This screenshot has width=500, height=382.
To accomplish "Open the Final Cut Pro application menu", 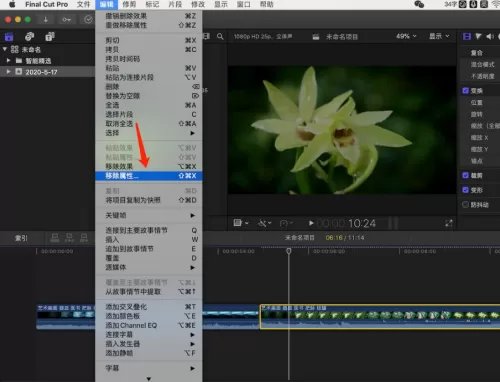I will point(46,4).
